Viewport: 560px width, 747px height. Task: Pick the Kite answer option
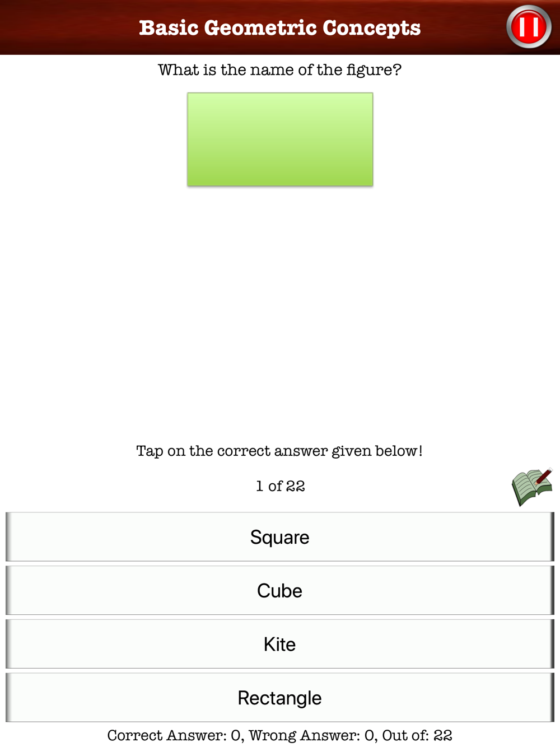(x=280, y=644)
